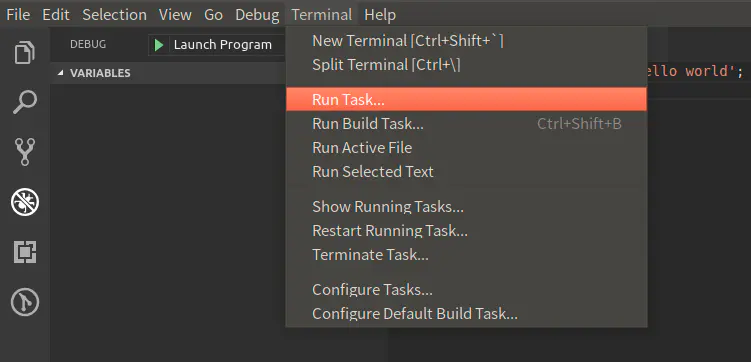Open the Selection menu
Viewport: 751px width, 362px height.
point(114,14)
